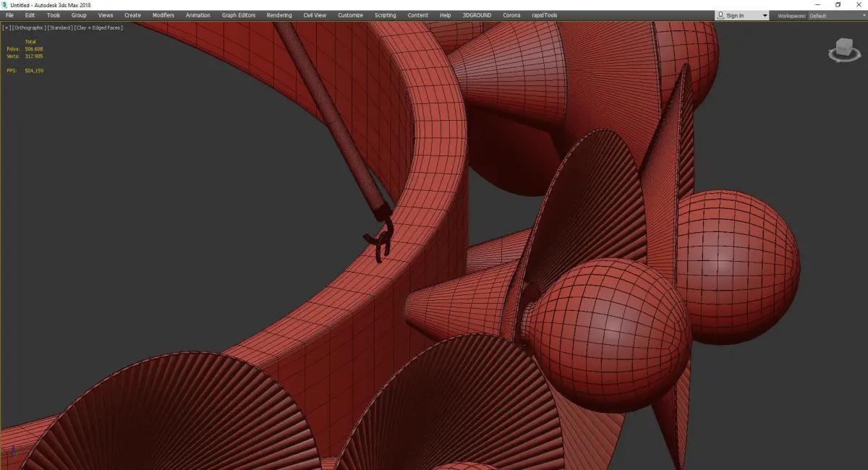Open the [Clay + Edged Faces] shading menu
Screen dimensions: 868x470
coord(98,27)
